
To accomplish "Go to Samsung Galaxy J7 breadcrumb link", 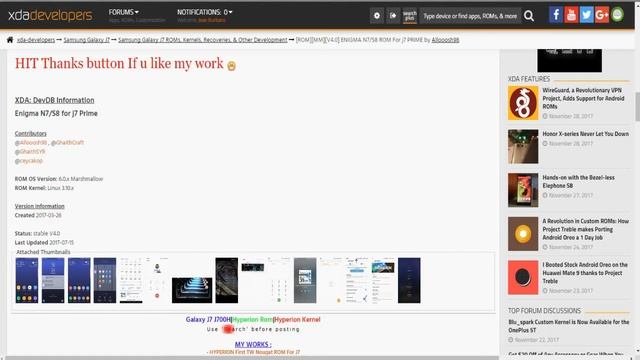I will (x=87, y=40).
